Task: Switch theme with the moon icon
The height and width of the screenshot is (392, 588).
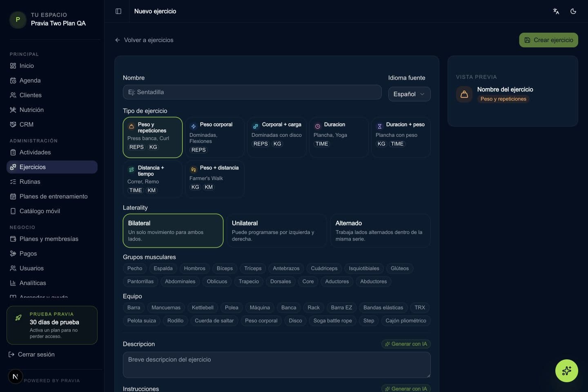Action: [573, 11]
